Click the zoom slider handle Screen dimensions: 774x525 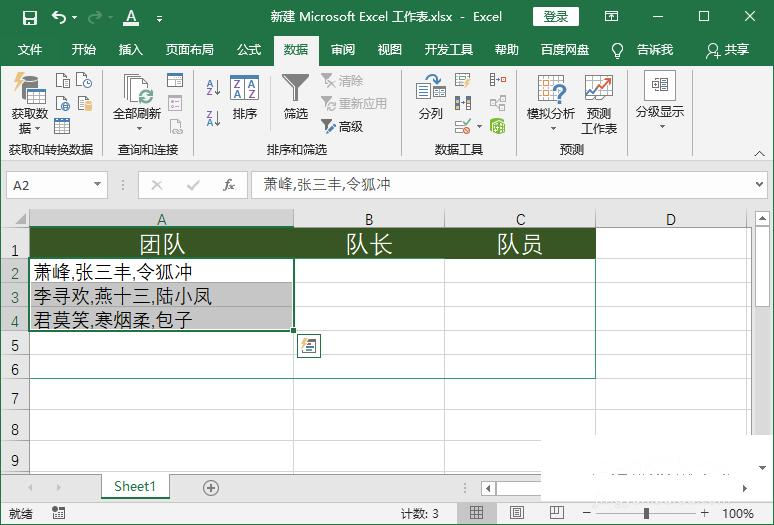point(646,514)
